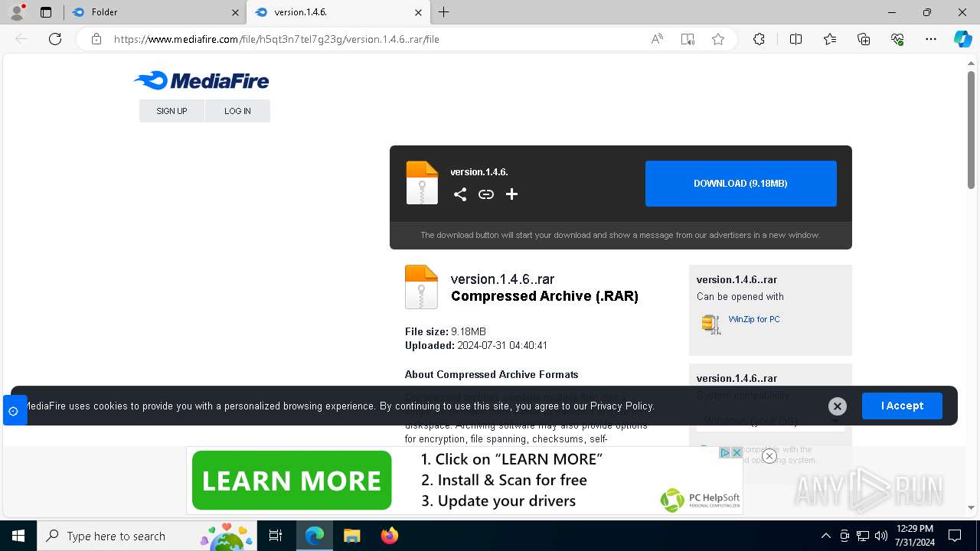Image resolution: width=980 pixels, height=551 pixels.
Task: Open the share icon under version.1.4.6.
Action: click(x=459, y=194)
